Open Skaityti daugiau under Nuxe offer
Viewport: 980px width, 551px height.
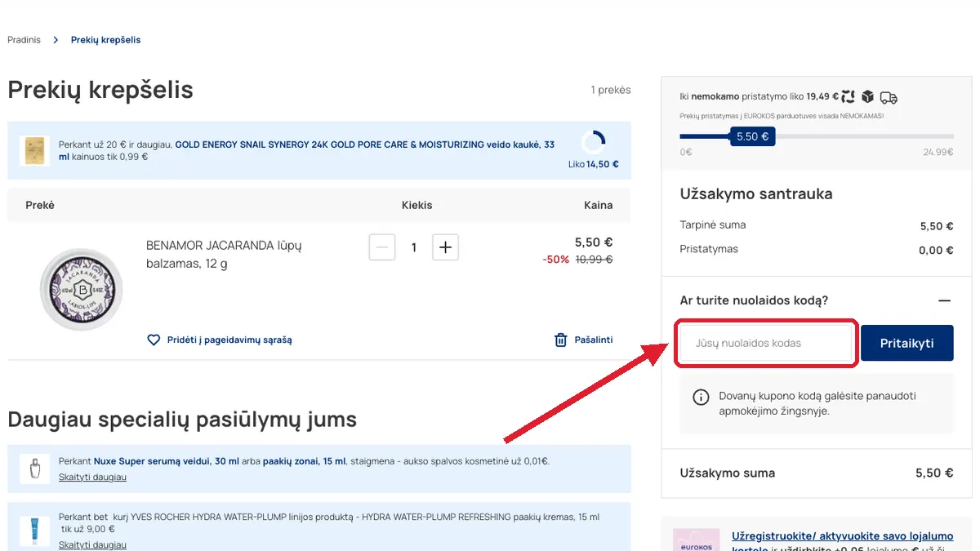click(92, 477)
